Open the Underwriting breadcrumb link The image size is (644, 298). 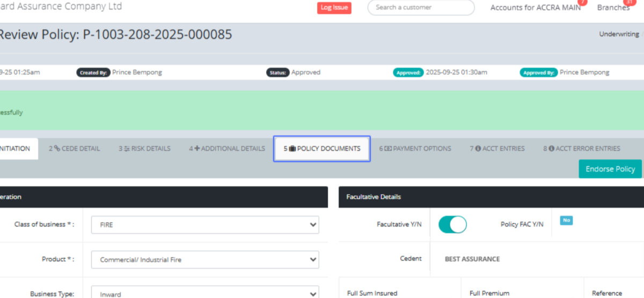(x=619, y=34)
